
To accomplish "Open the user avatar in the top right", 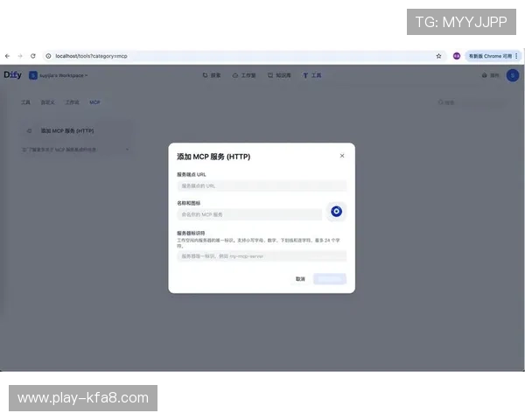I will pyautogui.click(x=512, y=75).
